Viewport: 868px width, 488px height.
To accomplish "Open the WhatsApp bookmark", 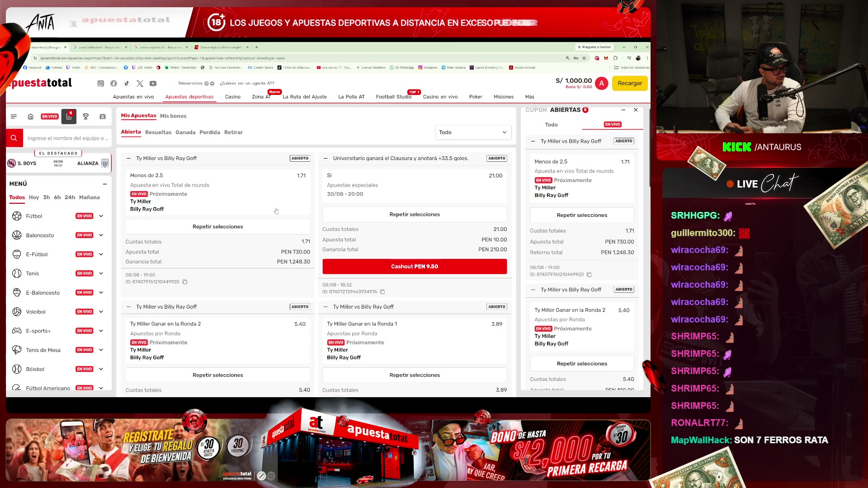I will click(x=402, y=68).
